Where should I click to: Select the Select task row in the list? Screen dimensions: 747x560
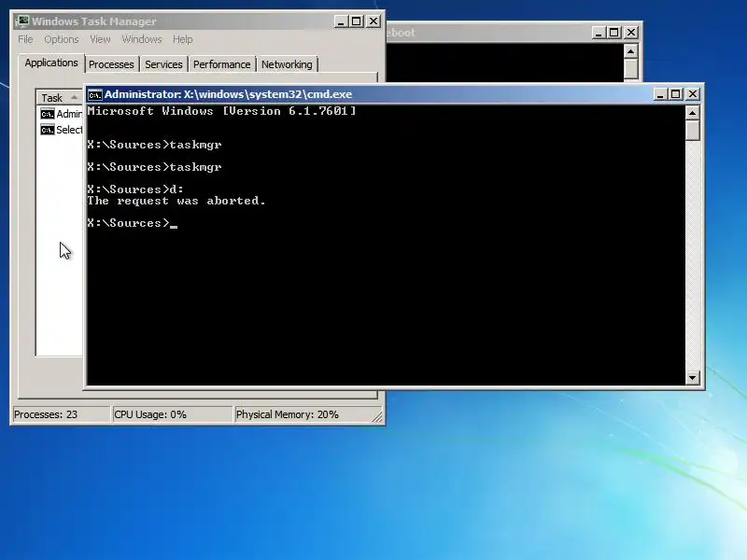(61, 130)
